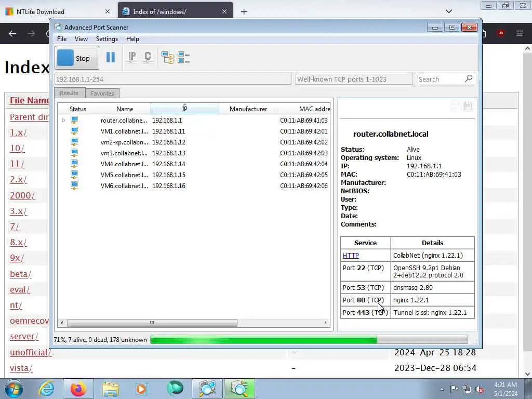532x399 pixels.
Task: Select the VM6.collabnet host name
Action: (x=124, y=185)
